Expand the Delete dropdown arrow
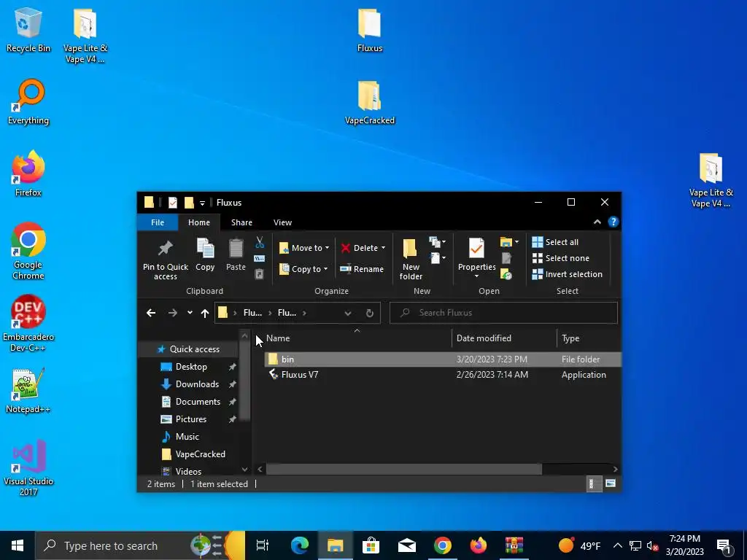747x560 pixels. [383, 248]
